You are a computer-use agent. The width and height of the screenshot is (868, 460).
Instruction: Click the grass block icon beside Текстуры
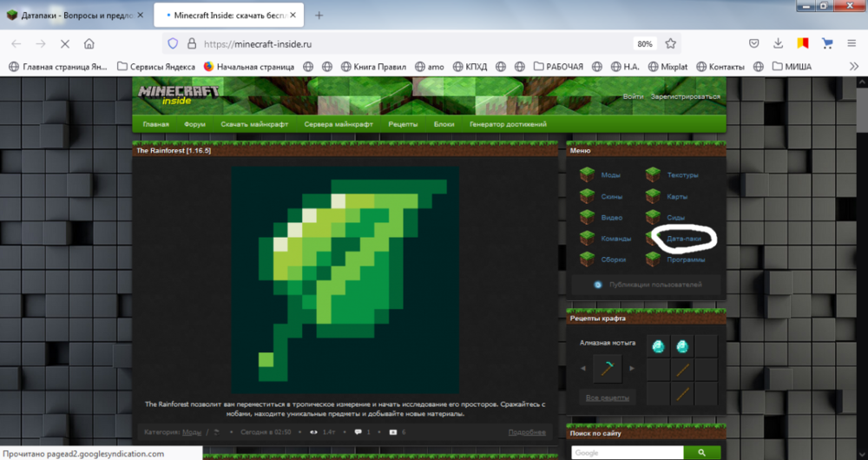pyautogui.click(x=653, y=175)
